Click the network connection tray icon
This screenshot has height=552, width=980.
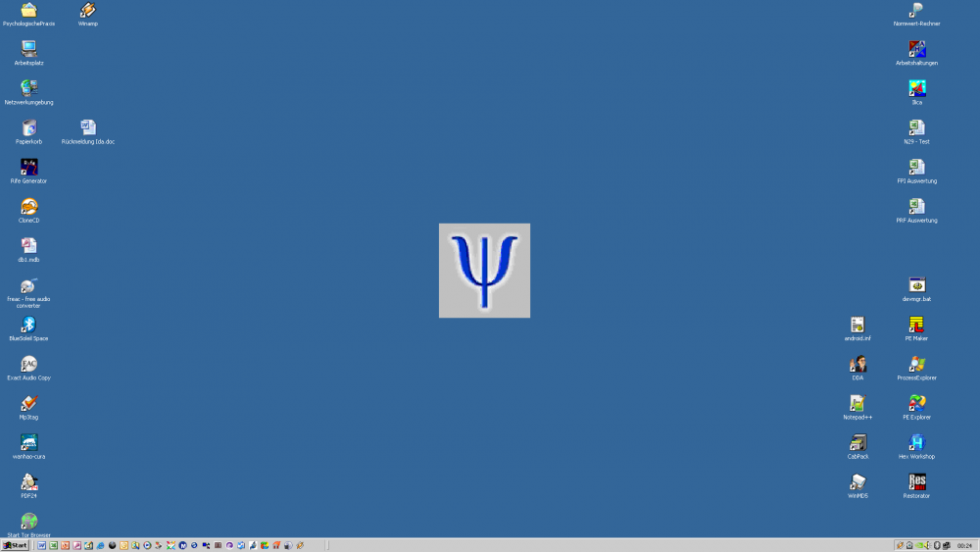pyautogui.click(x=947, y=546)
